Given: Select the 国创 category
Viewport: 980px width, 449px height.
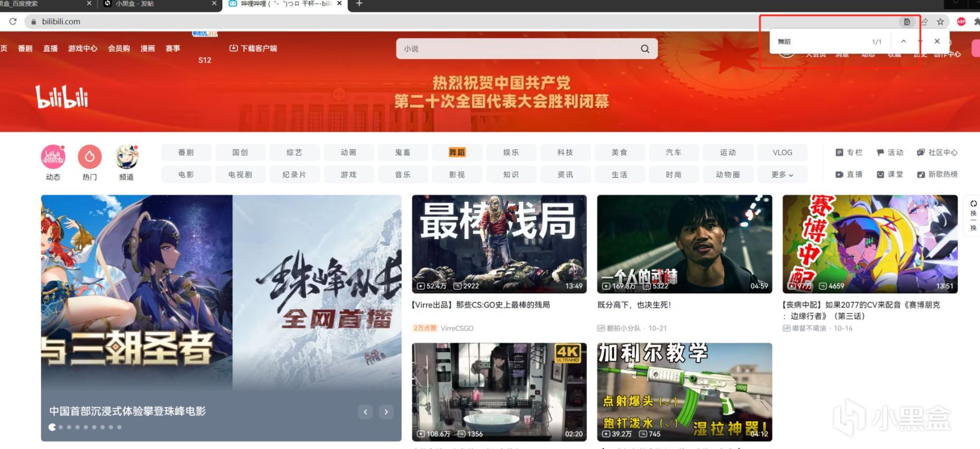Looking at the screenshot, I should point(240,153).
